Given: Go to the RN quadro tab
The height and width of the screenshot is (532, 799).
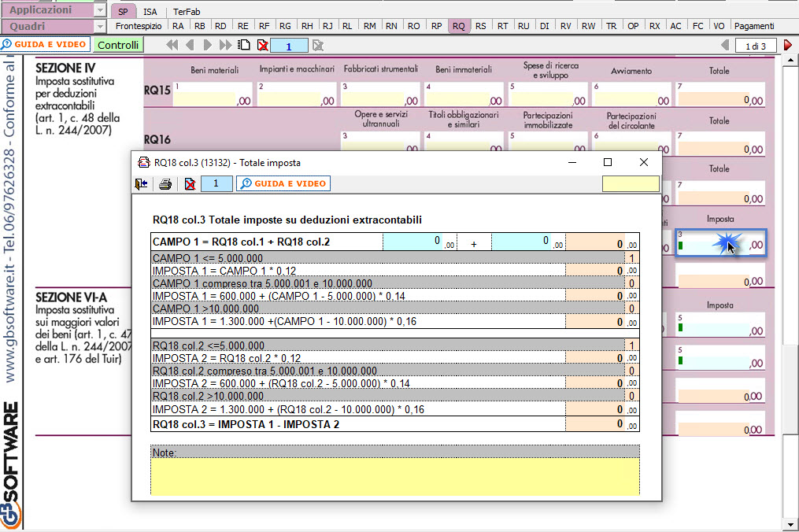Looking at the screenshot, I should tap(391, 26).
